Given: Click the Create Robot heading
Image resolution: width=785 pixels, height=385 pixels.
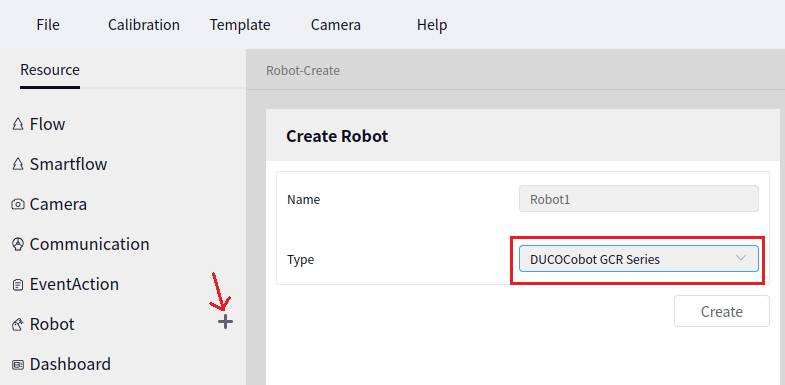Looking at the screenshot, I should [337, 136].
